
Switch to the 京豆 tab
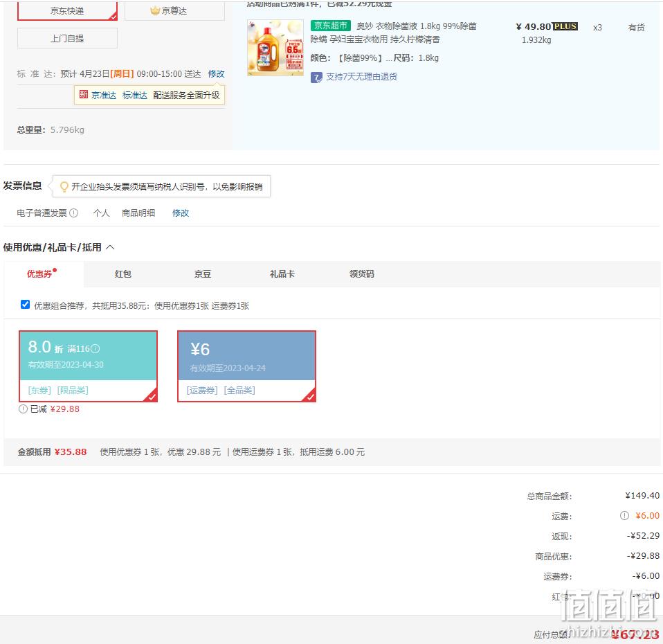tap(203, 274)
